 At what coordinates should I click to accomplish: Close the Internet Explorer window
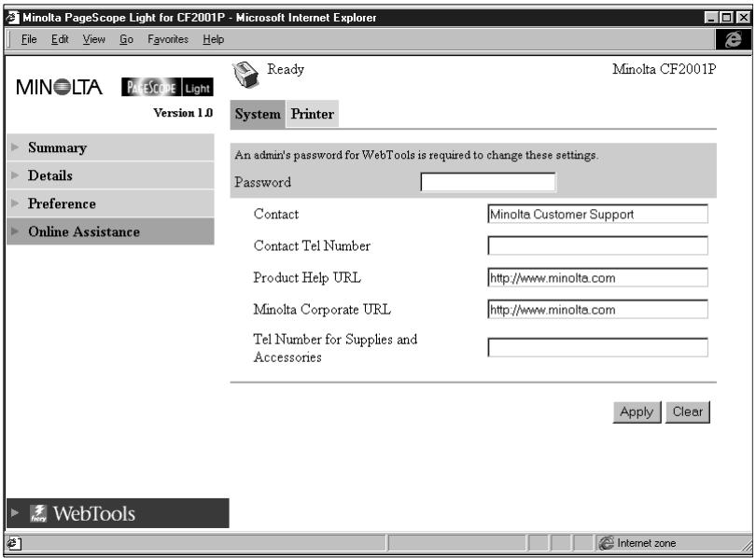744,18
